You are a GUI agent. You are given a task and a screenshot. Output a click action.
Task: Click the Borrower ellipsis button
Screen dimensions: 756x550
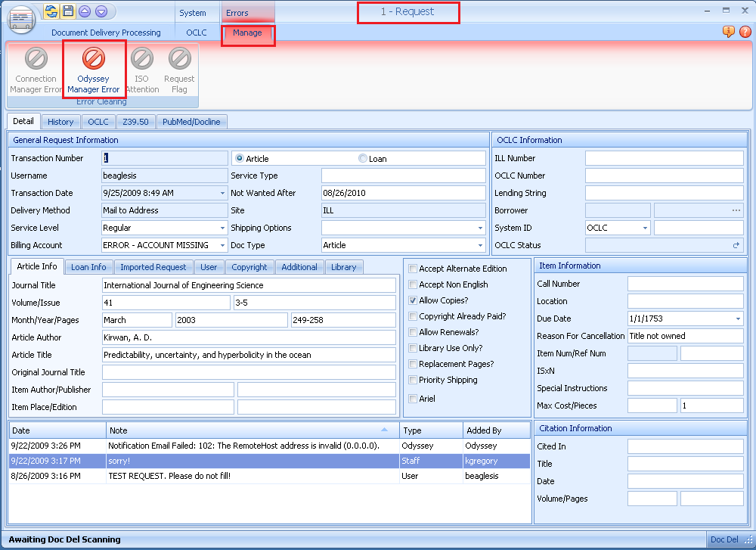click(736, 210)
